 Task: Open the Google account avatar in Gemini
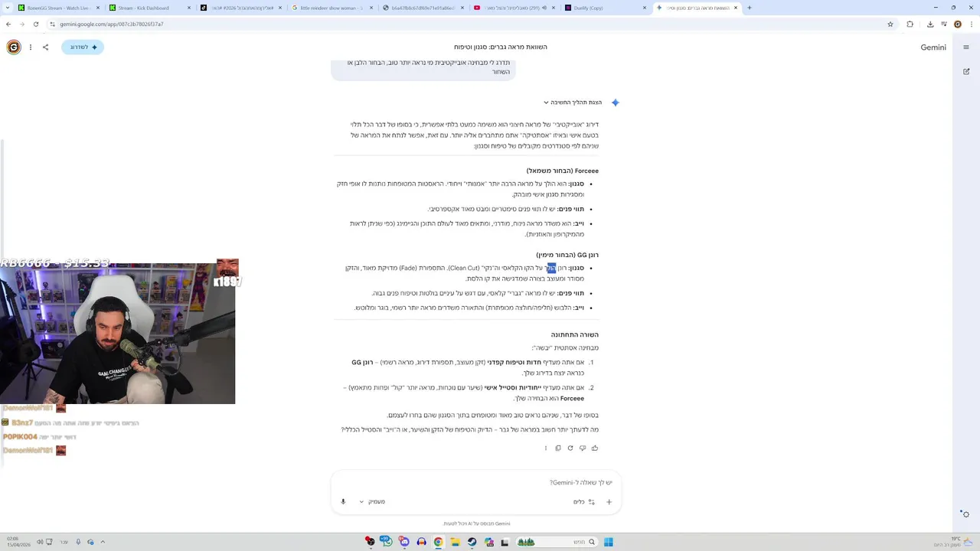click(14, 47)
